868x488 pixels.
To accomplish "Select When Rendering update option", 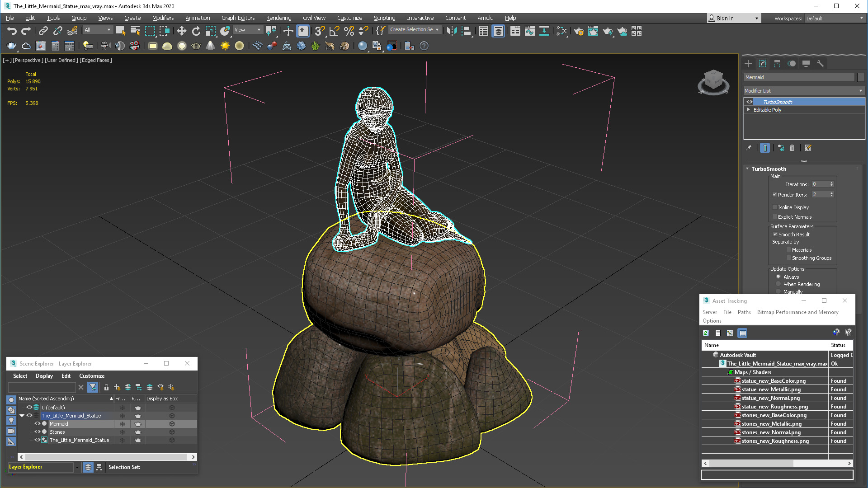I will [x=778, y=284].
